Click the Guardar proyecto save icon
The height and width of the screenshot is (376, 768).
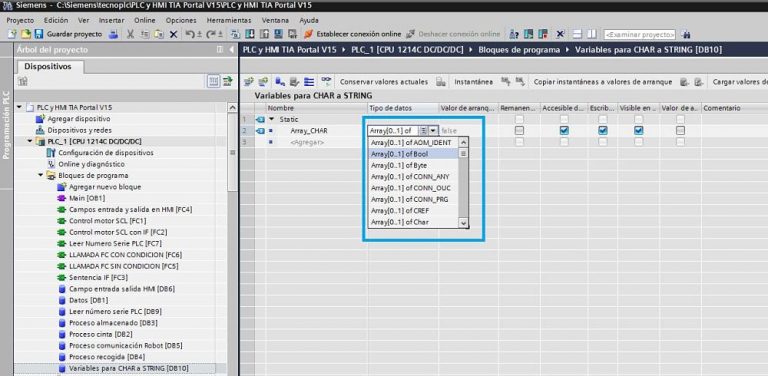click(x=39, y=34)
